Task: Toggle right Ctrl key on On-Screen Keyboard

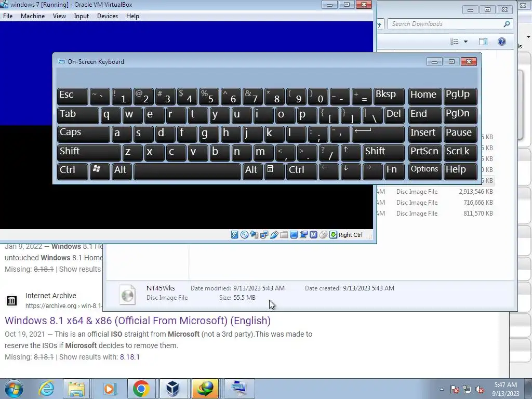Action: [302, 171]
